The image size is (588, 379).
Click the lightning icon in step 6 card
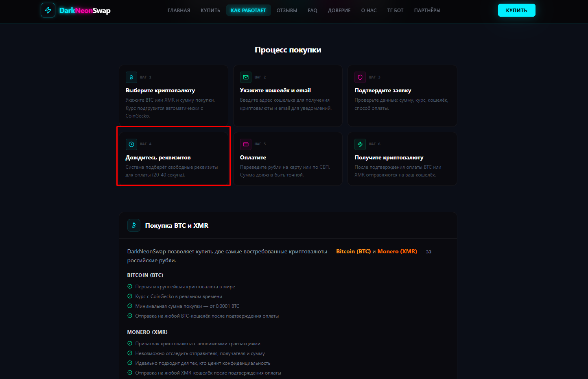pyautogui.click(x=360, y=144)
